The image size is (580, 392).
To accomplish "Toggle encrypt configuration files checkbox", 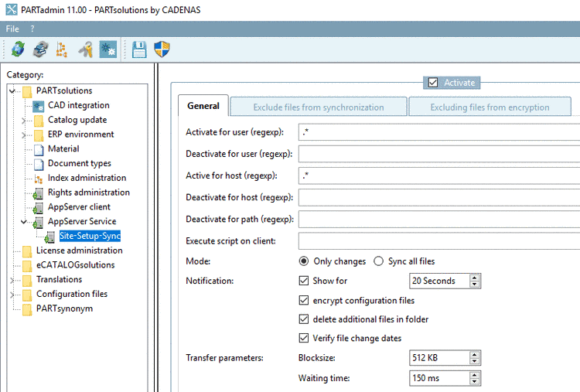I will coord(304,300).
